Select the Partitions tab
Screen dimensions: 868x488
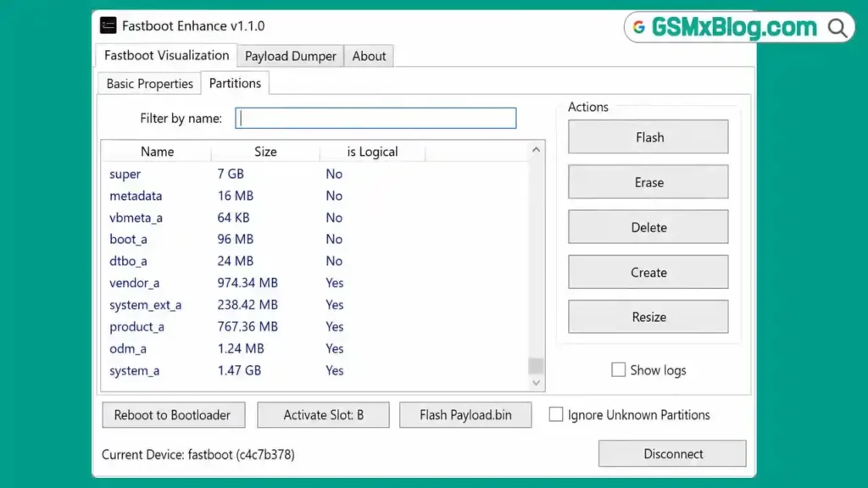point(235,83)
